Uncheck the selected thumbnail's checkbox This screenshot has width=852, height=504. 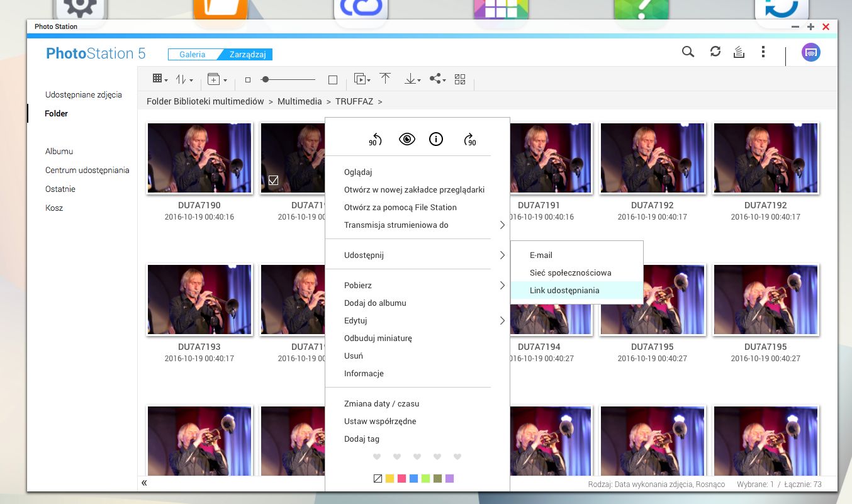(x=273, y=181)
